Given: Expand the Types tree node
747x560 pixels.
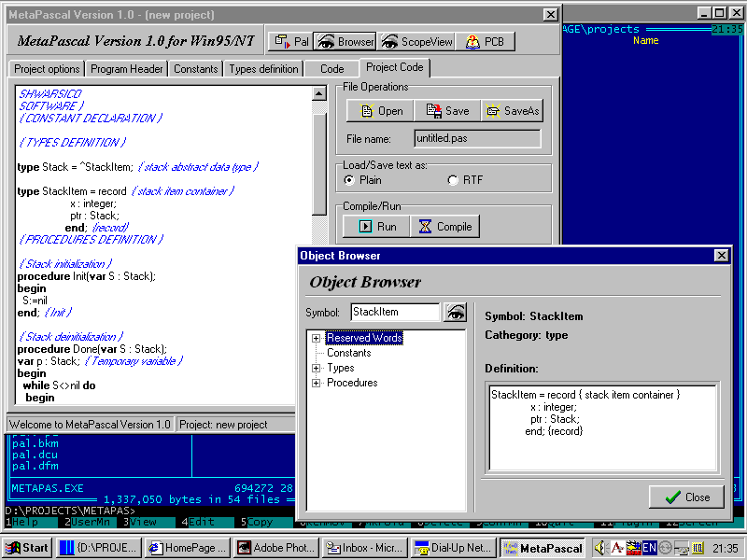Looking at the screenshot, I should [316, 368].
